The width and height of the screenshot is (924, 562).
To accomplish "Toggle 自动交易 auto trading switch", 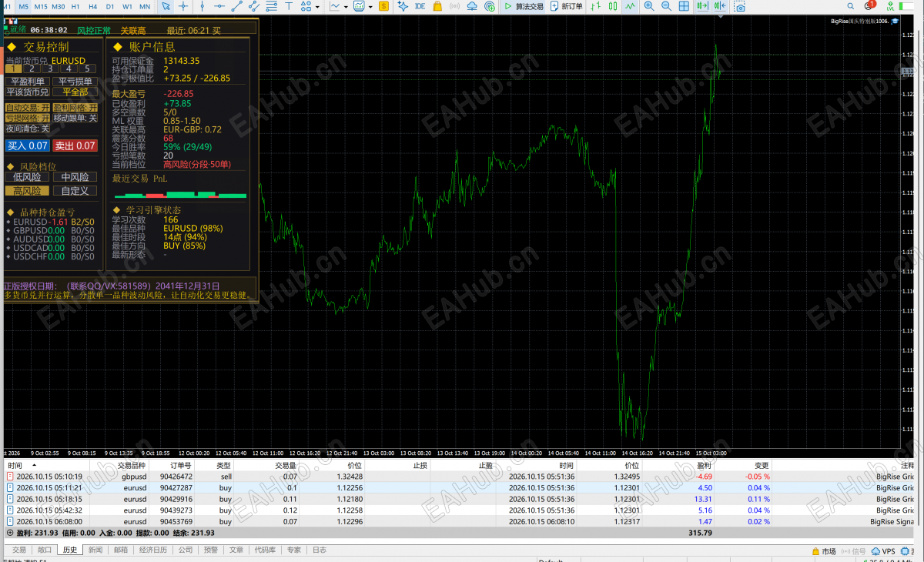I will (28, 108).
